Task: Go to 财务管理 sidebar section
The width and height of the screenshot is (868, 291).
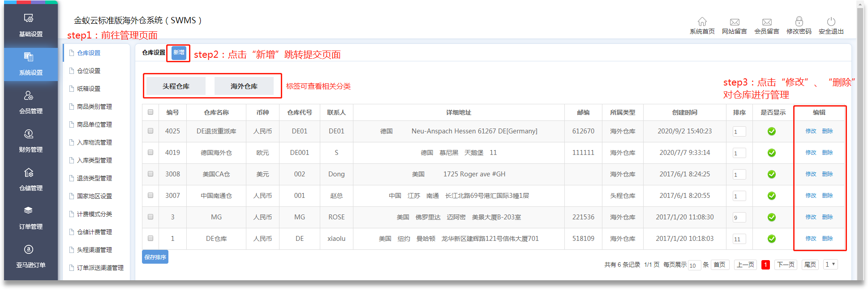Action: click(30, 141)
